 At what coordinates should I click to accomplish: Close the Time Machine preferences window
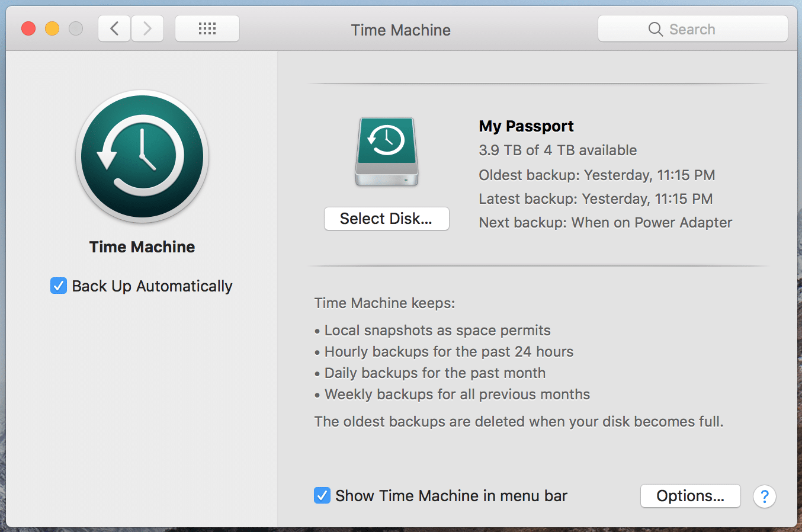tap(28, 28)
